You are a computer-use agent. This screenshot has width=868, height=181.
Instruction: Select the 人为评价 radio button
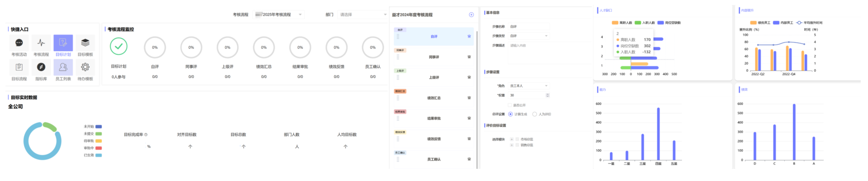[x=535, y=114]
